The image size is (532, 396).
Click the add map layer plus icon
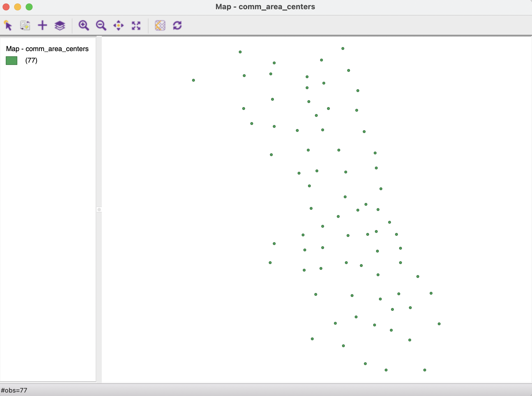[42, 25]
